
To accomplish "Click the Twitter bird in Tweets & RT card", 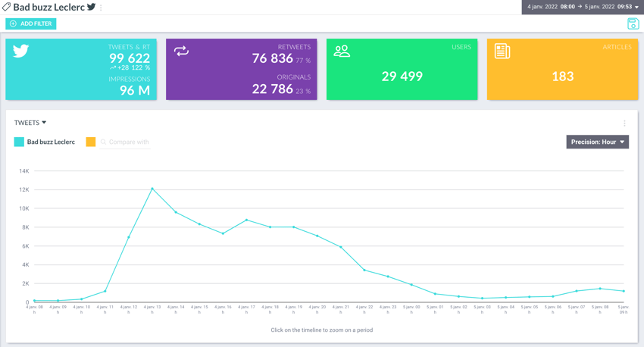I will [20, 51].
